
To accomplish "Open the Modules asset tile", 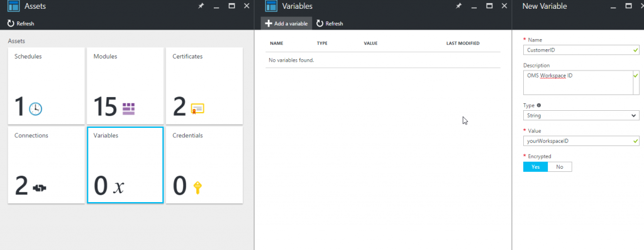I will pos(125,86).
